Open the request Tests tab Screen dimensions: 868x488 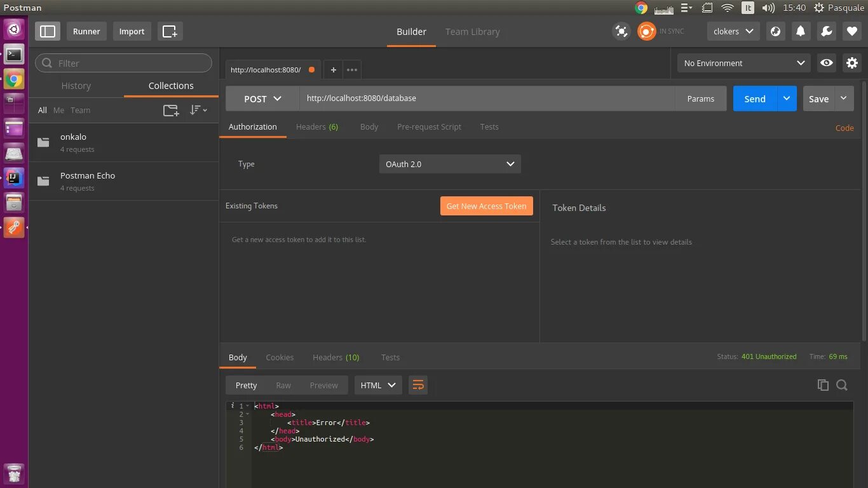click(489, 126)
